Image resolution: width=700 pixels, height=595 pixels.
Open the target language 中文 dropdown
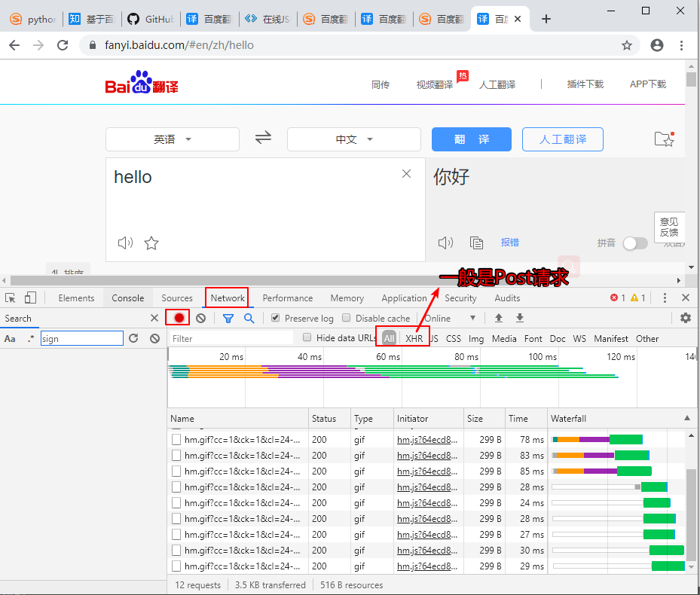pos(354,139)
